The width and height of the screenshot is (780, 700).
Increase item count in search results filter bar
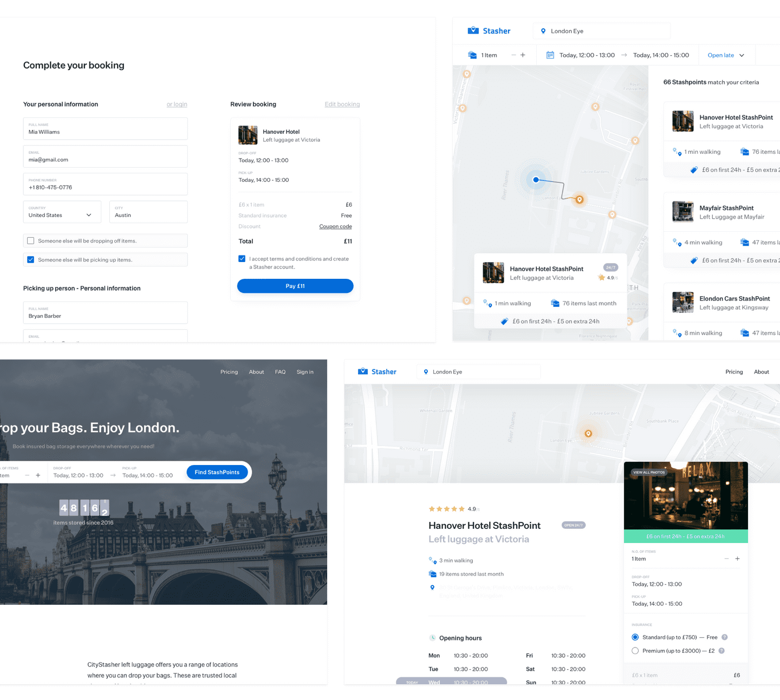(x=523, y=55)
